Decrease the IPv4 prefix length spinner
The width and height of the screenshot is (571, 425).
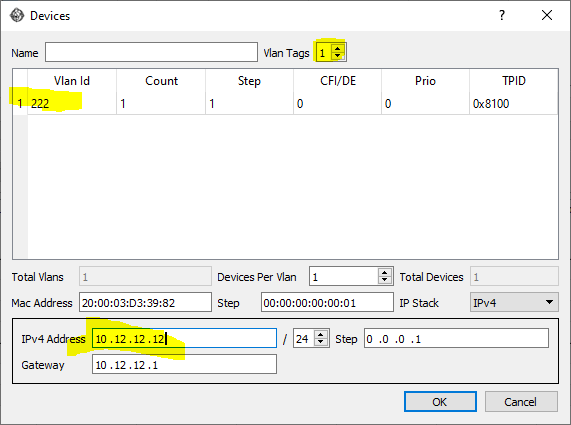tap(321, 342)
